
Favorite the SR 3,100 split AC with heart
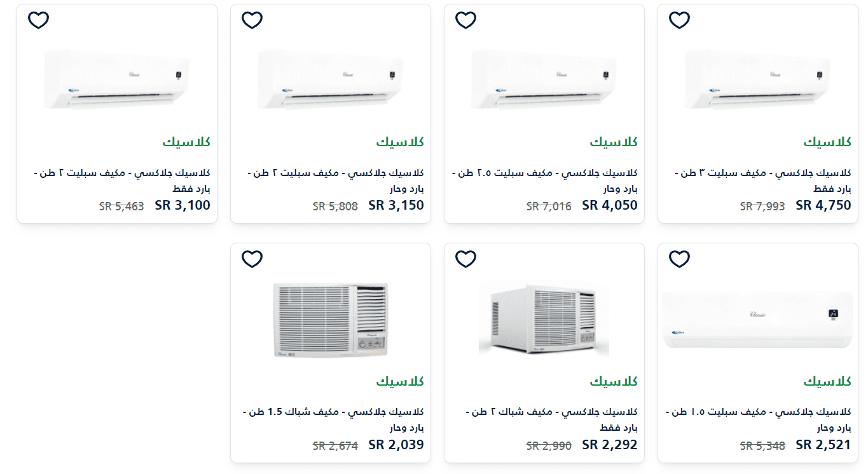[39, 20]
